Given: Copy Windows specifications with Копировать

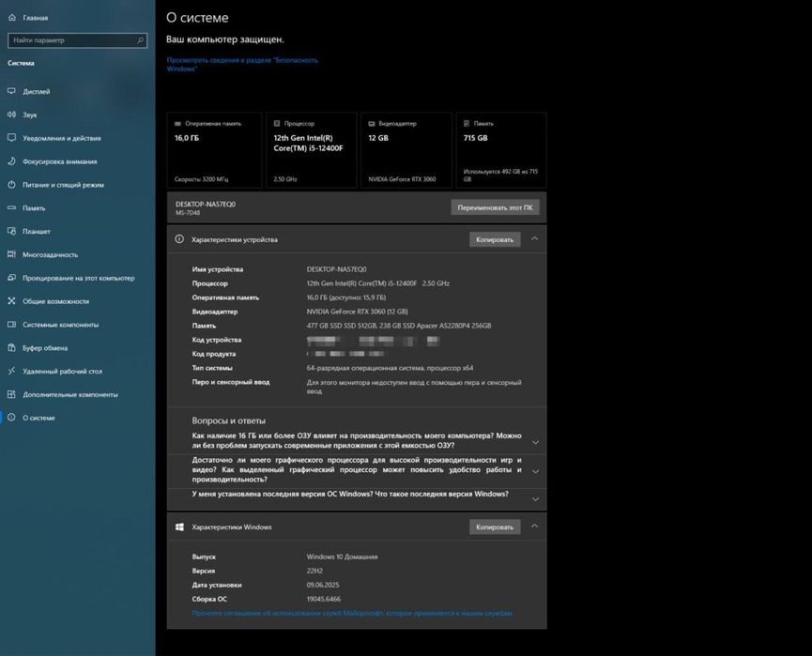Looking at the screenshot, I should [495, 526].
